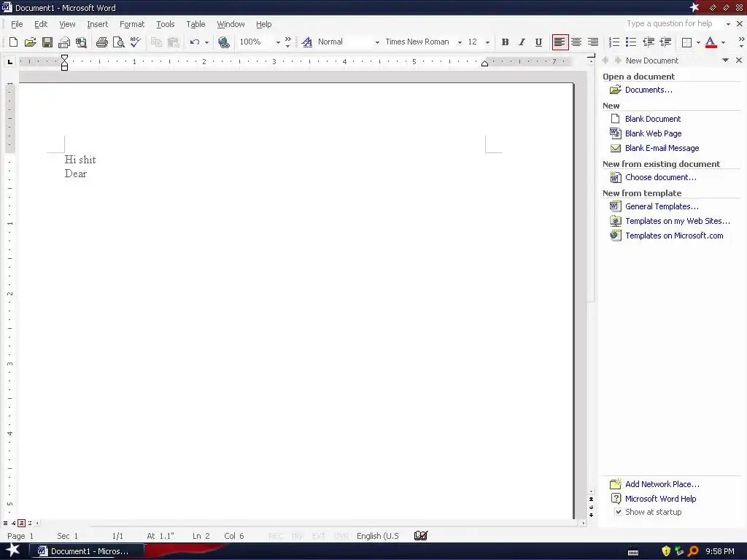The height and width of the screenshot is (560, 747).
Task: Open the Styles and Formatting icon
Action: [307, 42]
